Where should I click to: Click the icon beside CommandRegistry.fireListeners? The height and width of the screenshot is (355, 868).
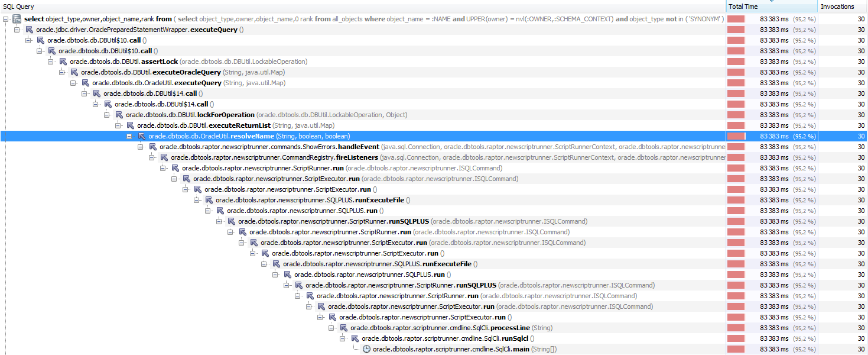click(x=164, y=157)
